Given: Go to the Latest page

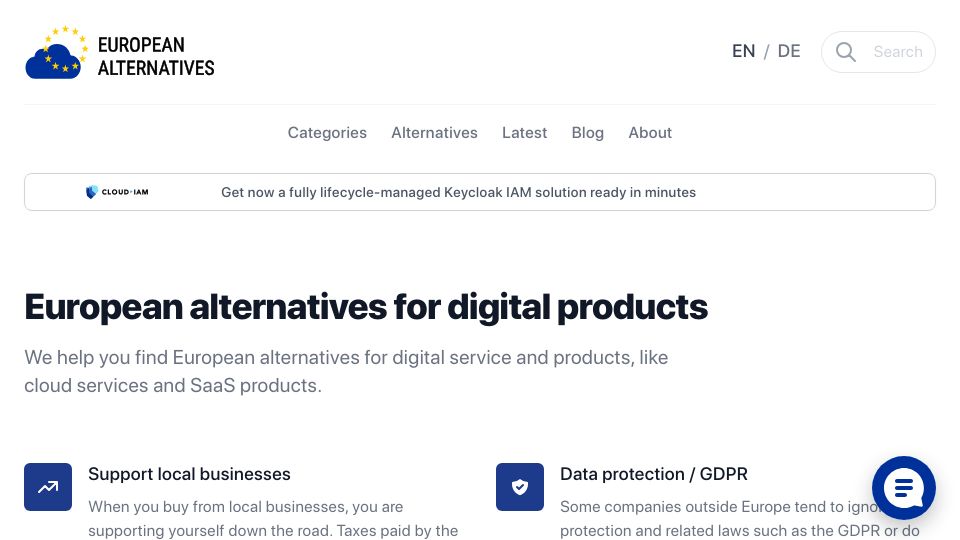Looking at the screenshot, I should (x=524, y=133).
